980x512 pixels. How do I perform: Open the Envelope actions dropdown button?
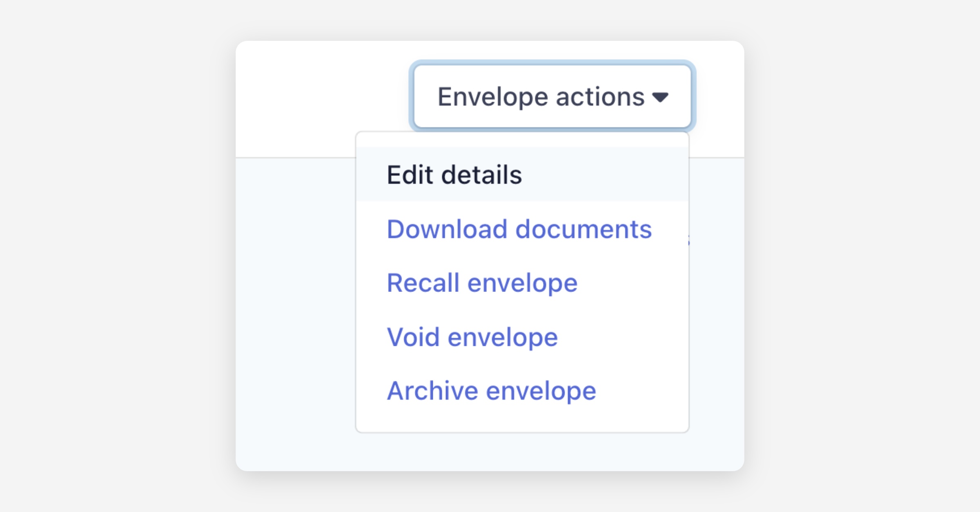pyautogui.click(x=552, y=96)
